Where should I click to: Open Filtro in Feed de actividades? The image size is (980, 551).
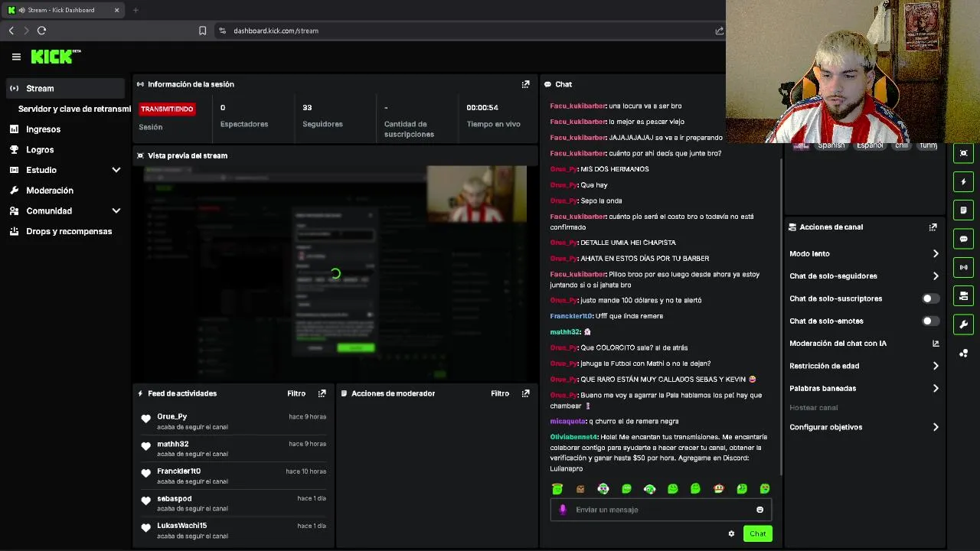click(296, 393)
